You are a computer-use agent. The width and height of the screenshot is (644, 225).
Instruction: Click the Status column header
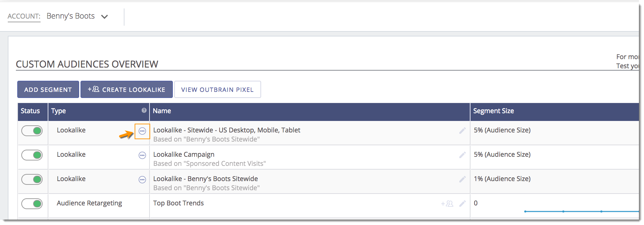(x=30, y=111)
